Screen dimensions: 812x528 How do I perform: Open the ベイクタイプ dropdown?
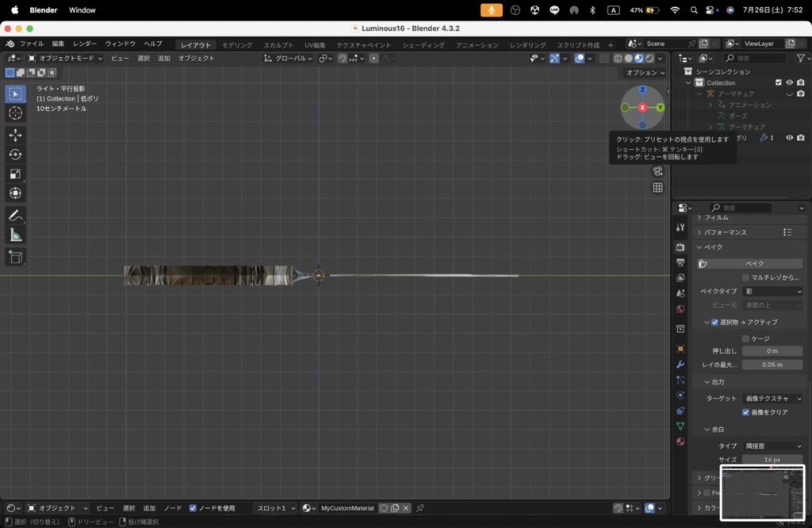coord(772,292)
